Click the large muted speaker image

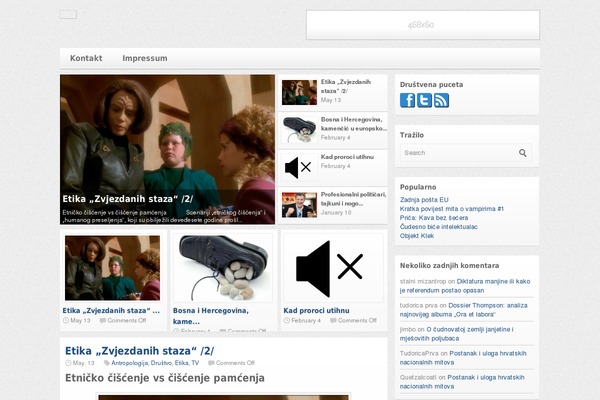(x=333, y=268)
